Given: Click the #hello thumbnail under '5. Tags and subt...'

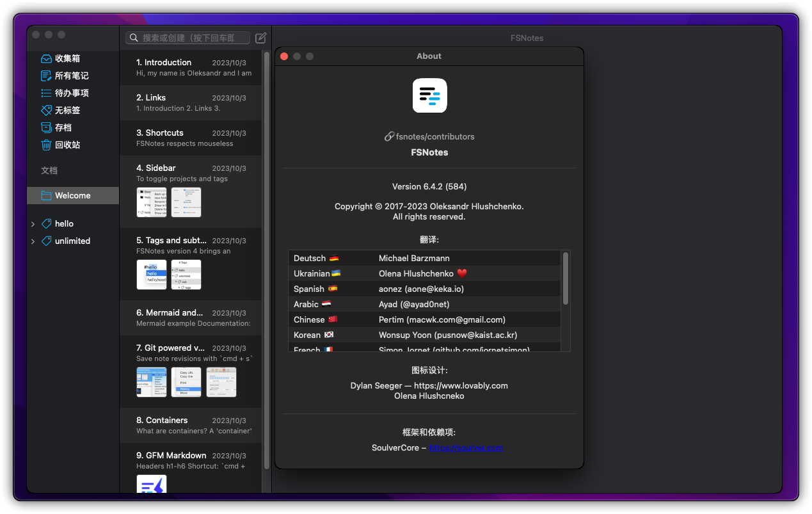Looking at the screenshot, I should click(152, 275).
